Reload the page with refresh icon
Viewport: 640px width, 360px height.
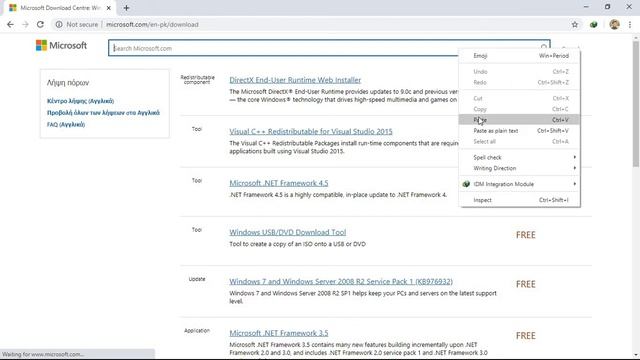(x=40, y=24)
